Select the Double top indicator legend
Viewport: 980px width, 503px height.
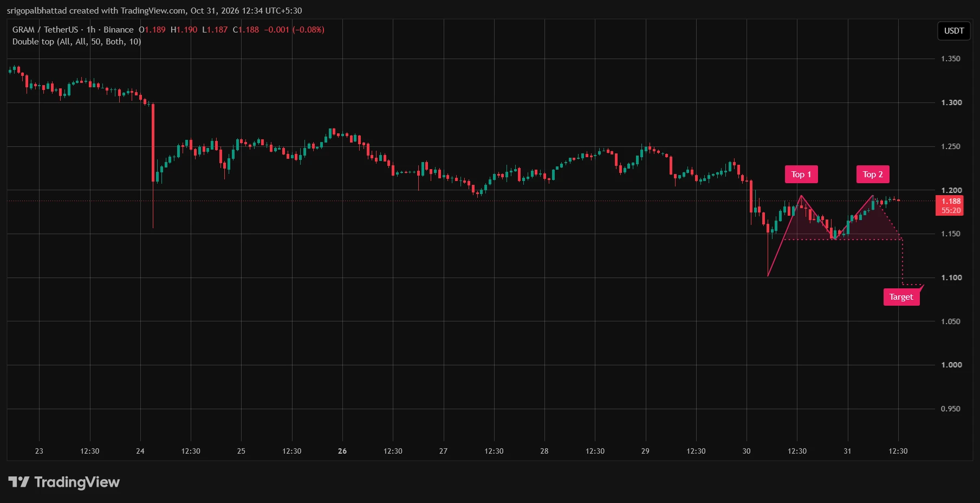pos(77,42)
